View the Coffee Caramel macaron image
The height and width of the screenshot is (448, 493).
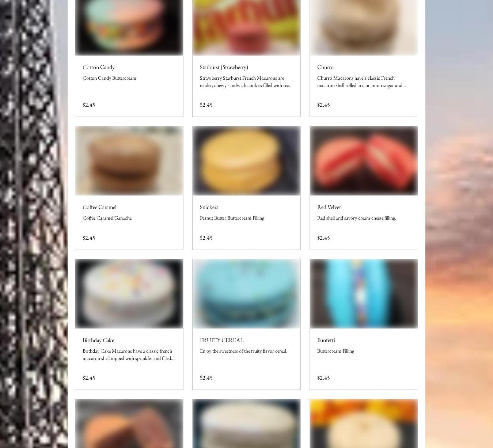(x=129, y=161)
